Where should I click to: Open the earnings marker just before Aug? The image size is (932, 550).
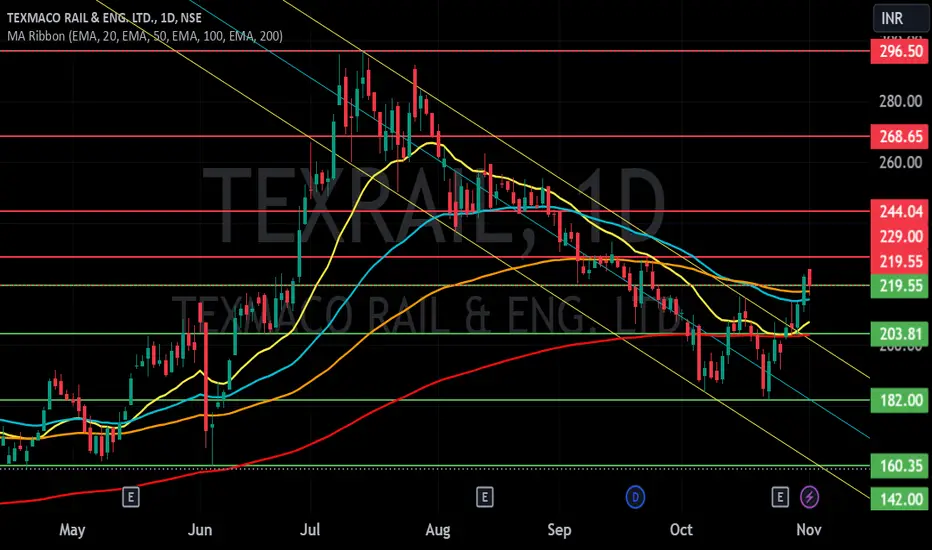(x=484, y=497)
